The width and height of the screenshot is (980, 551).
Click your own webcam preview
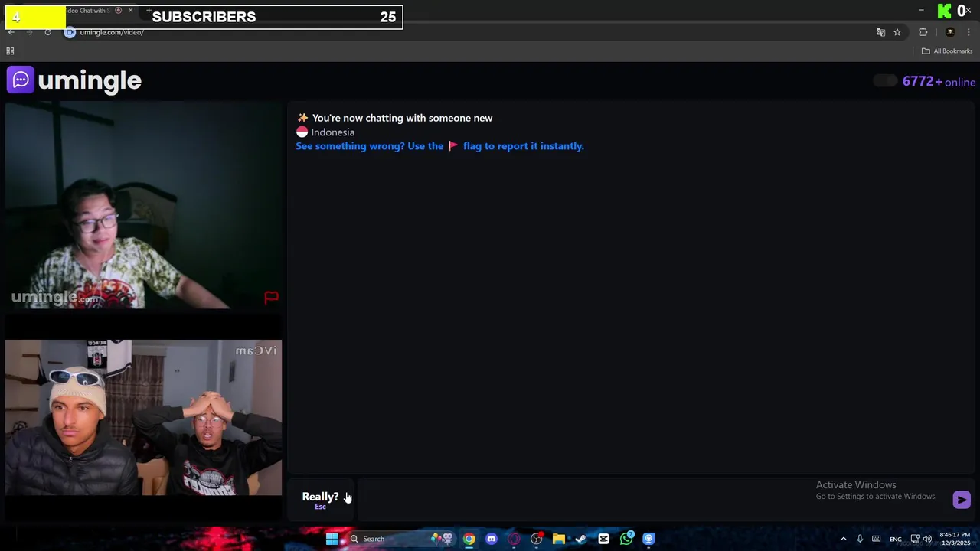[x=143, y=418]
